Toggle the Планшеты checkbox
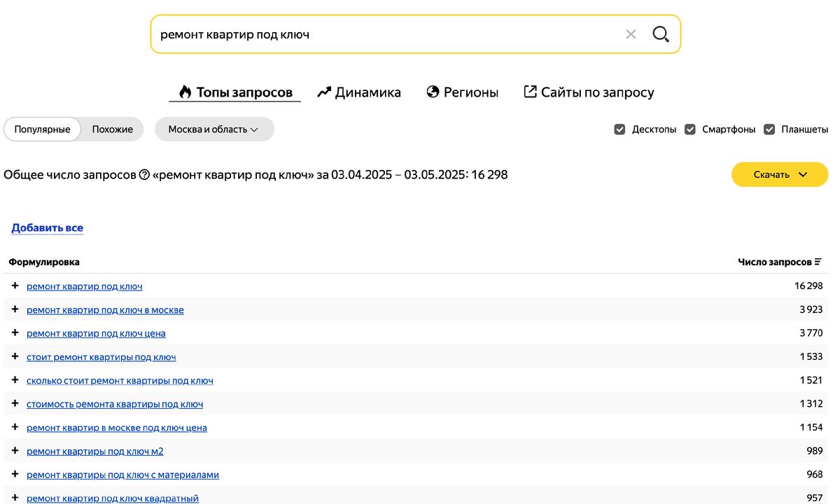This screenshot has width=840, height=504. coord(769,129)
